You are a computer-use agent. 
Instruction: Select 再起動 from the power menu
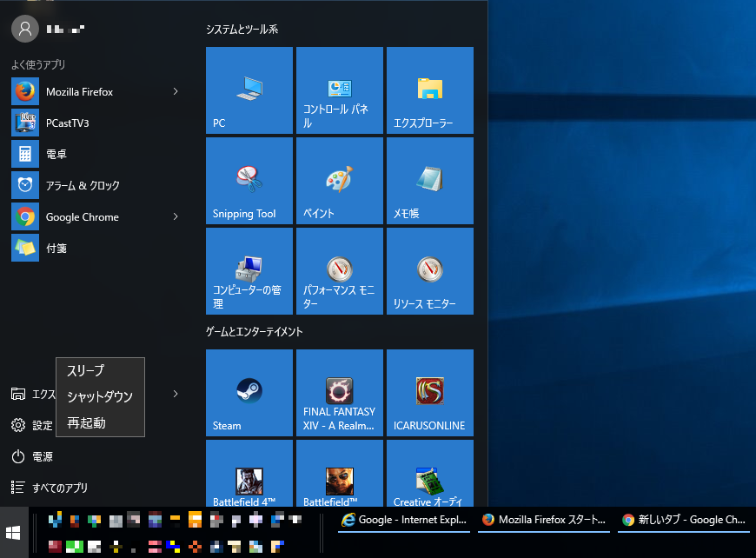pyautogui.click(x=100, y=423)
